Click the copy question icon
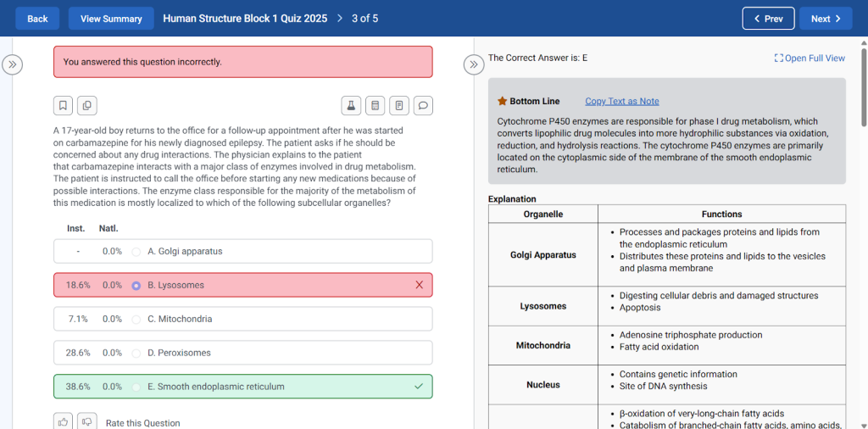 pos(86,106)
